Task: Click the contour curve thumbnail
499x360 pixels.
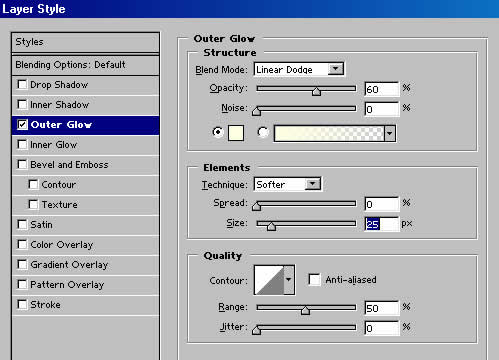Action: click(269, 280)
